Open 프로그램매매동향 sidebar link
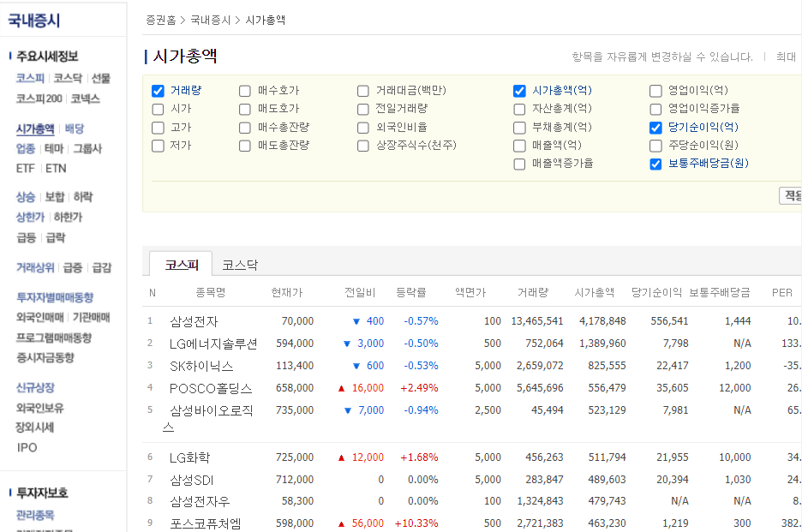This screenshot has height=532, width=802. [54, 338]
